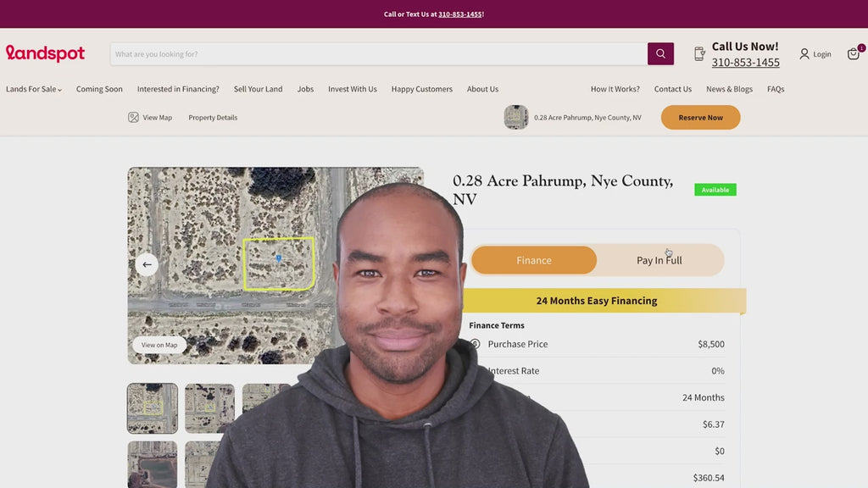Select the first aerial photo thumbnail
The width and height of the screenshot is (868, 488).
[x=153, y=408]
